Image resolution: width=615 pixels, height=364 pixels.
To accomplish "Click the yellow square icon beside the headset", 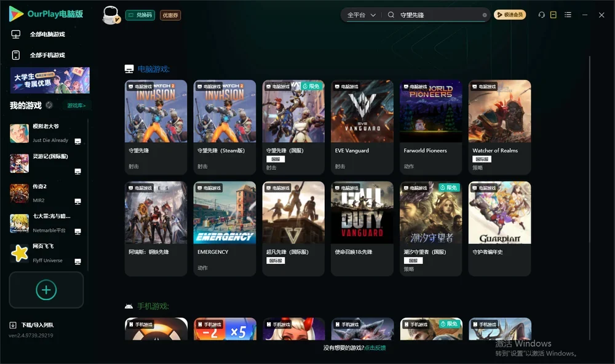I will (x=553, y=15).
